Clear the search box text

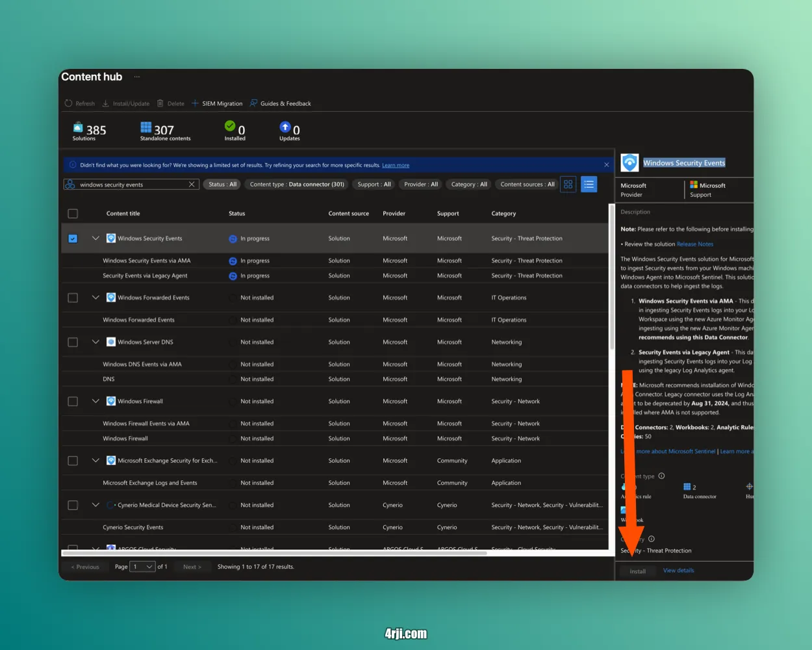coord(192,185)
